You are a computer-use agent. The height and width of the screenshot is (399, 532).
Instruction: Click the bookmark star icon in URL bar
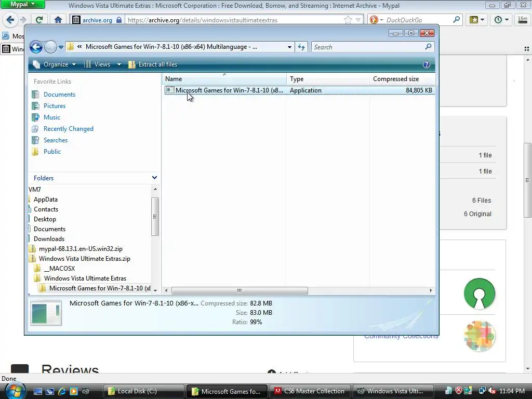348,20
